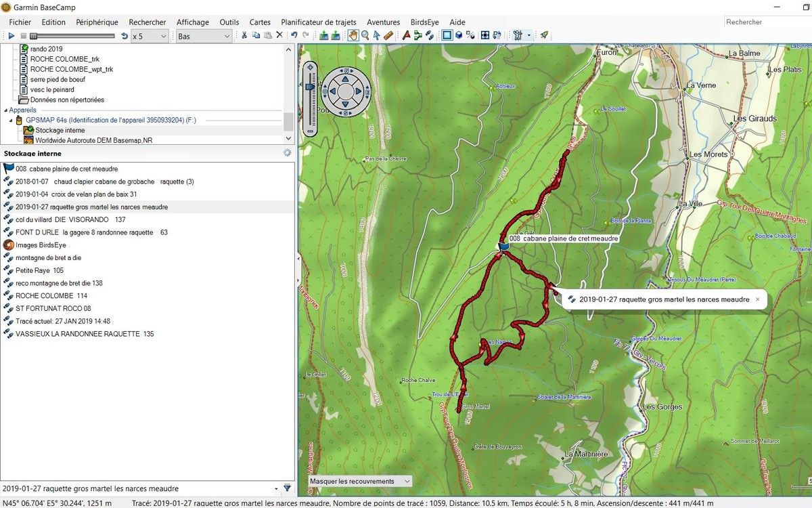Open the dropdown arrow next to filter field

(x=276, y=488)
